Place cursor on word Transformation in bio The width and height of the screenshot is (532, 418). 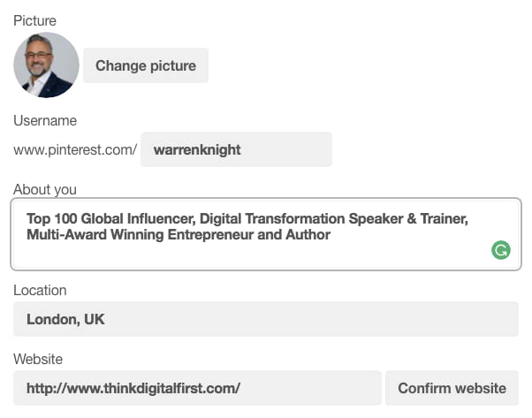295,218
